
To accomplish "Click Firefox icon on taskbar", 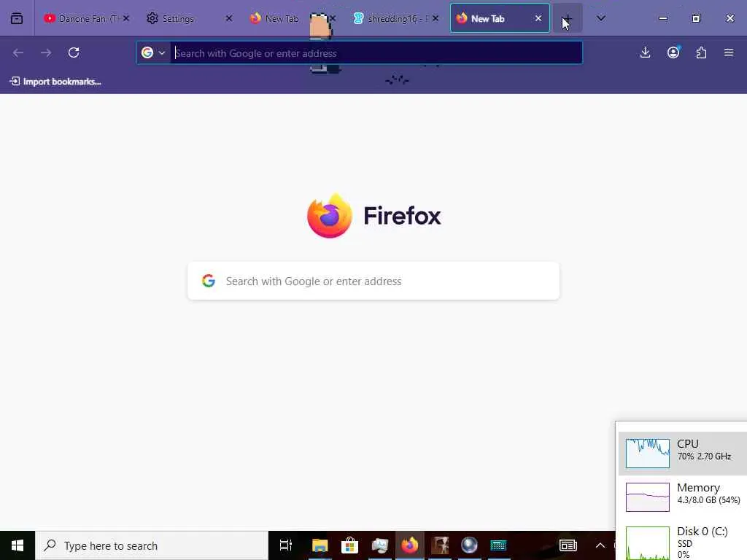I will 410,545.
